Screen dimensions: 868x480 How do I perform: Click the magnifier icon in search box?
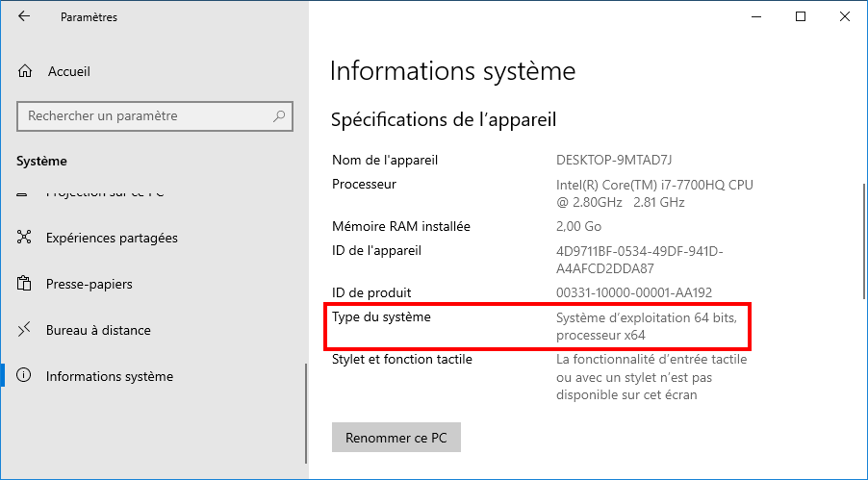pyautogui.click(x=279, y=116)
